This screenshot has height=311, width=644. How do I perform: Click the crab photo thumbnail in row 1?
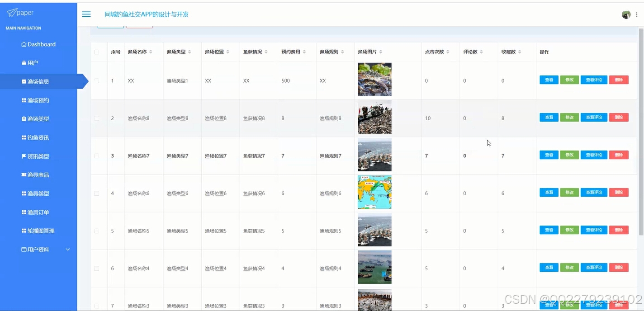374,80
